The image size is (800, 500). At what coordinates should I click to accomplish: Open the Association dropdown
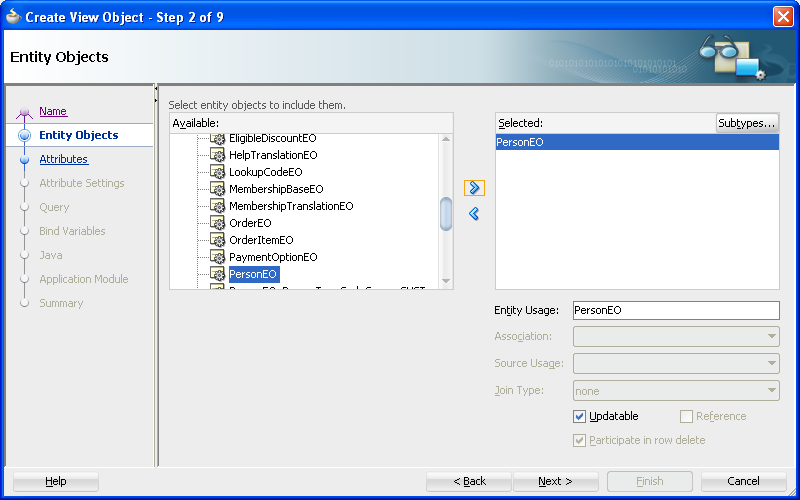point(676,337)
